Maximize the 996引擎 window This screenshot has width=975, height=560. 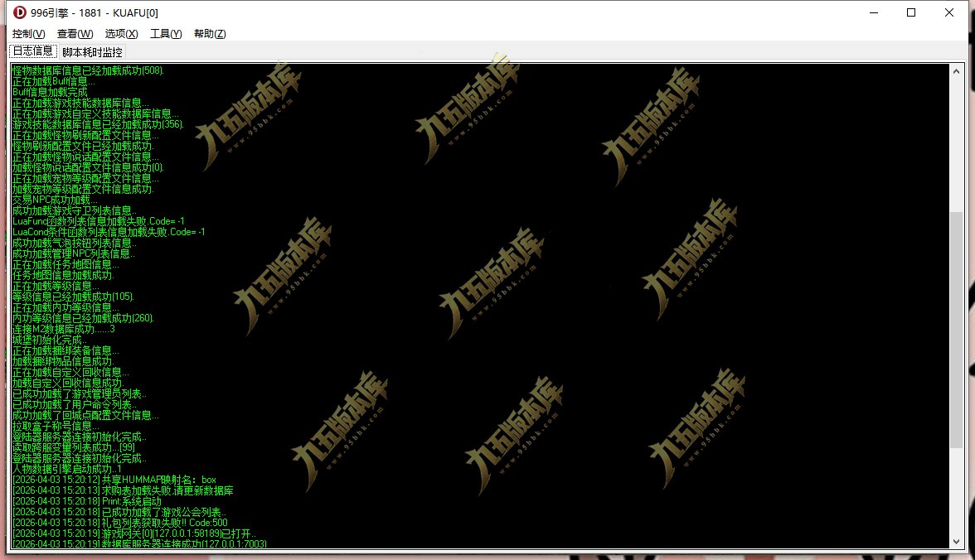tap(911, 12)
